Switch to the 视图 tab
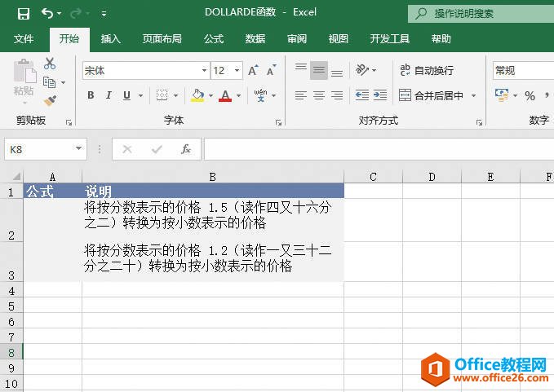The width and height of the screenshot is (554, 392). 338,39
